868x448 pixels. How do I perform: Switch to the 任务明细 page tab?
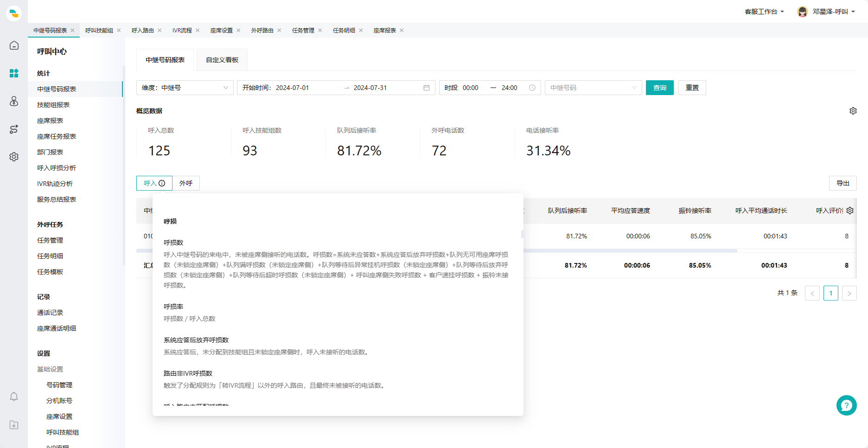click(x=344, y=30)
